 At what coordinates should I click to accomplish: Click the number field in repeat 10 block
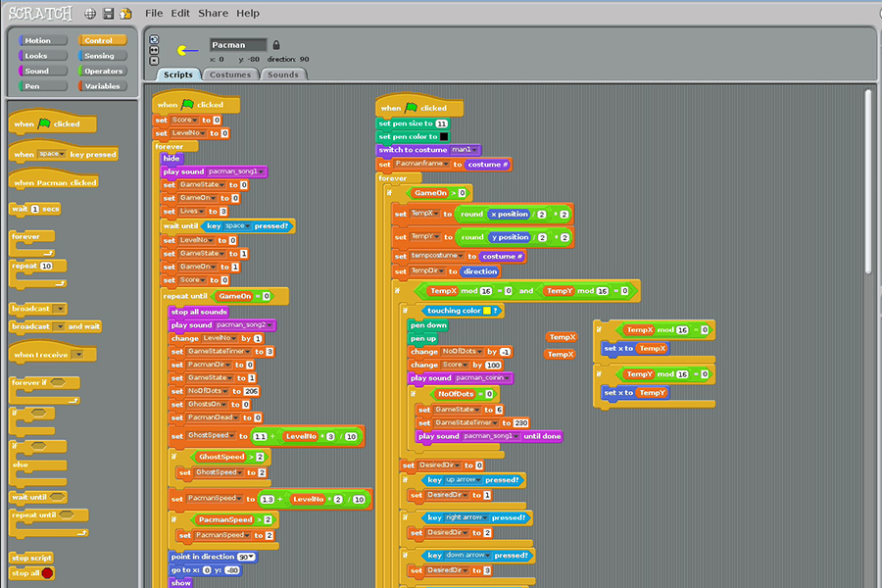click(x=46, y=267)
